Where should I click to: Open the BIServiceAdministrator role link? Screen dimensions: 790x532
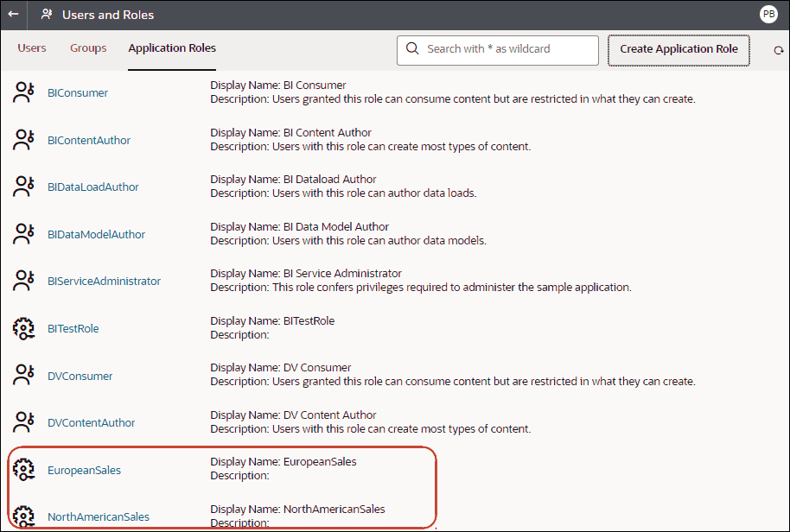tap(104, 281)
